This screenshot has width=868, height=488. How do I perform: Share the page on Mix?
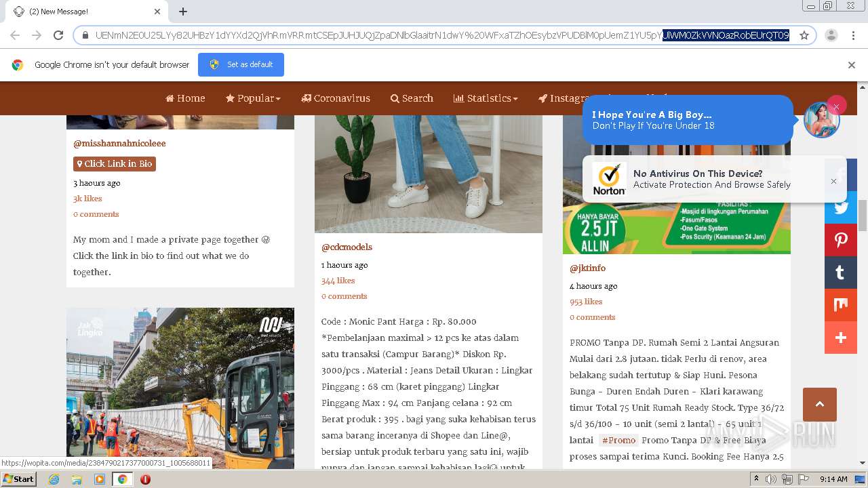(x=841, y=305)
